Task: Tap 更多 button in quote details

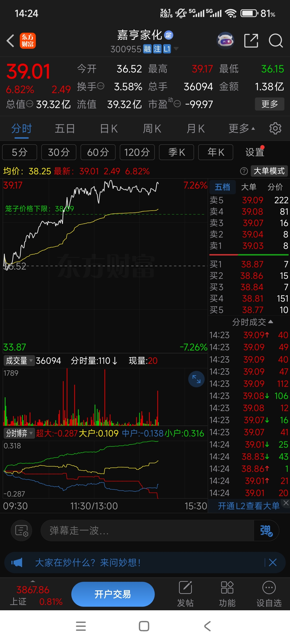Action: [x=270, y=104]
